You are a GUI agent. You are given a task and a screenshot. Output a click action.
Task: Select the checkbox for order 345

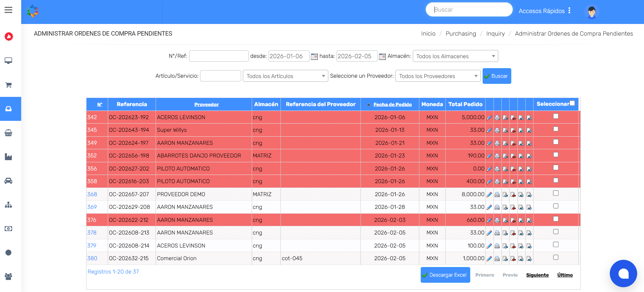[556, 129]
